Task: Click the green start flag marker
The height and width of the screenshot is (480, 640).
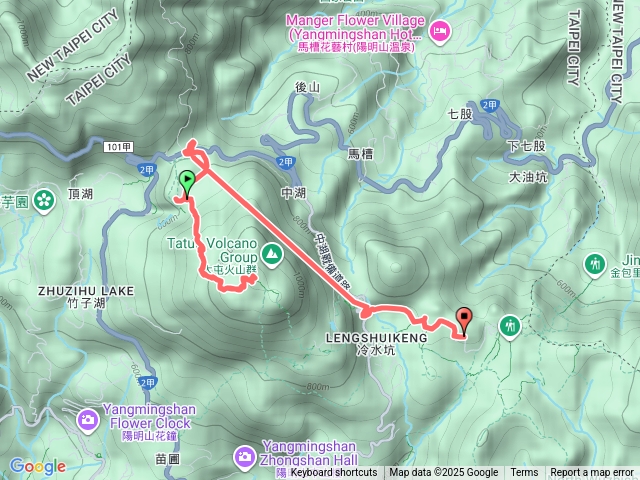Action: [x=187, y=184]
